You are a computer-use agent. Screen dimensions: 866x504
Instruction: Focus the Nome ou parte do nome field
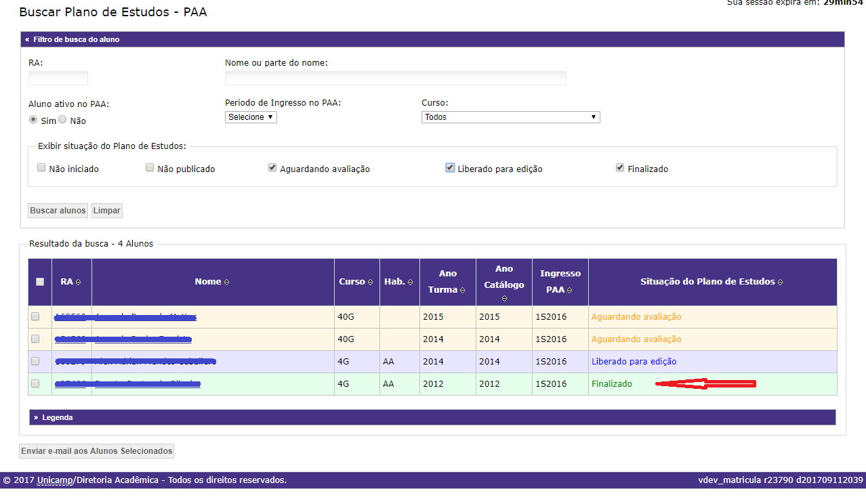click(x=396, y=78)
